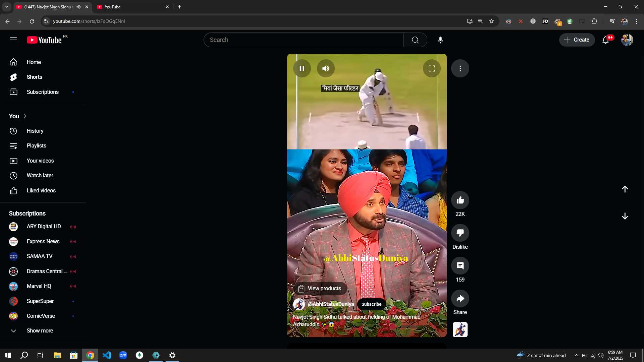644x362 pixels.
Task: Open Dramas Central channel
Action: click(x=43, y=271)
